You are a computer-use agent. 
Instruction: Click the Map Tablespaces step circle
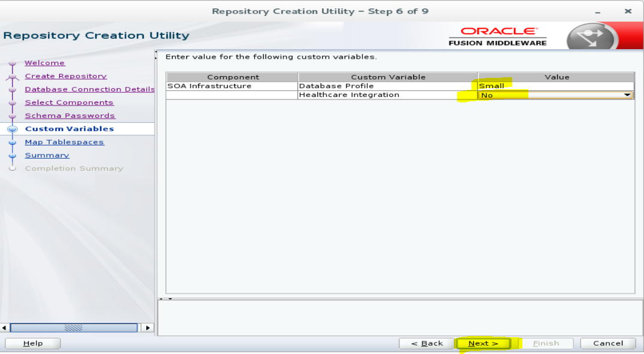13,141
